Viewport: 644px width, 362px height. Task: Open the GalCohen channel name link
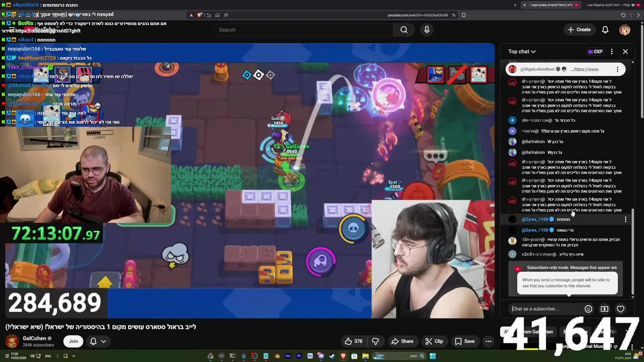point(34,338)
